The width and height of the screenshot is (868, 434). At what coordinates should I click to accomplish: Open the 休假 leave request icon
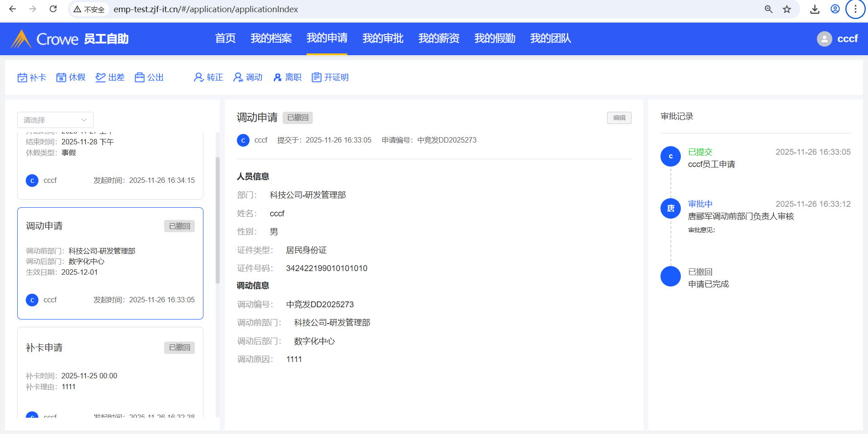[x=61, y=77]
